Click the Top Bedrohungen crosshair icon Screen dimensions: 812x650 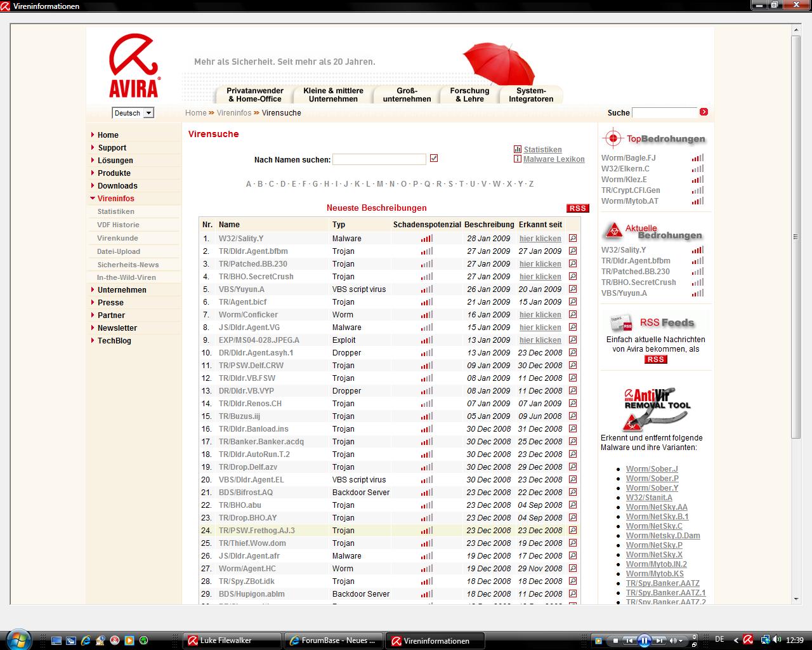click(x=613, y=138)
